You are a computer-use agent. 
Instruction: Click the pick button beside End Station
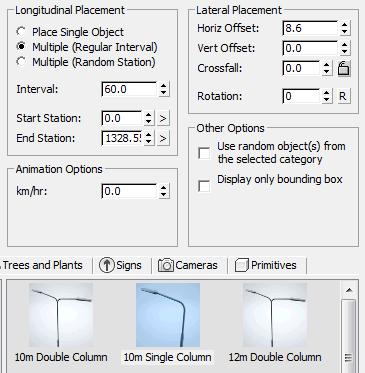pos(163,138)
